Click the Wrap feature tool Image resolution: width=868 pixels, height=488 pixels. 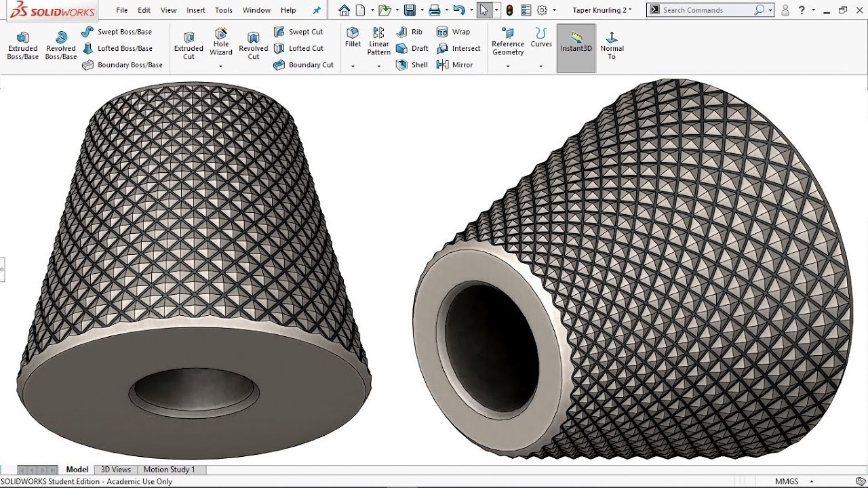454,32
